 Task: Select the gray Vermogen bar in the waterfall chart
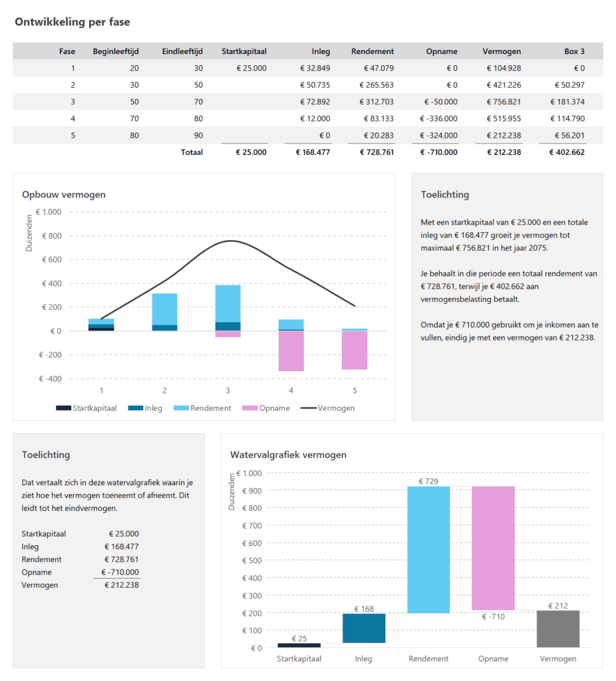[557, 628]
